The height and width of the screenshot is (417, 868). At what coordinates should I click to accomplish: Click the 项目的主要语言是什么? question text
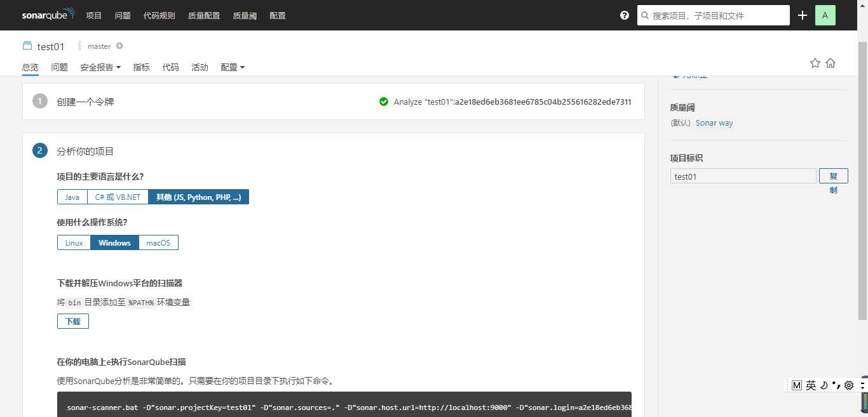click(x=100, y=176)
